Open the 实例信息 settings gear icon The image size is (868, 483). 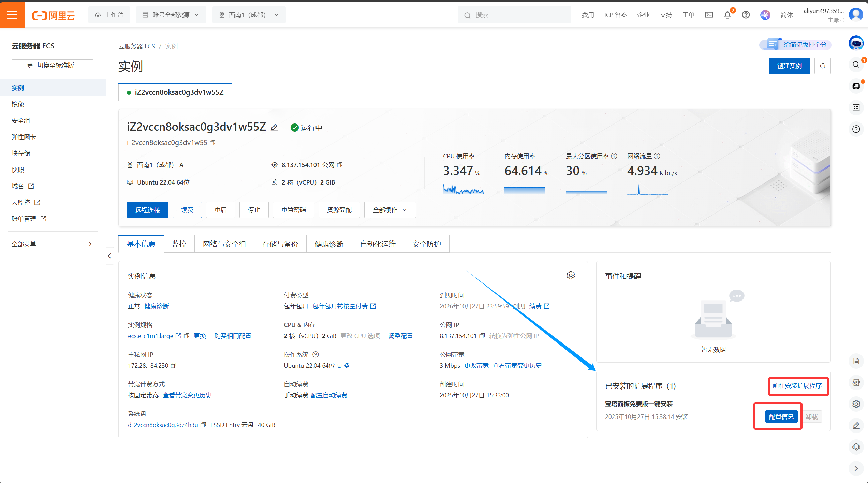[571, 275]
